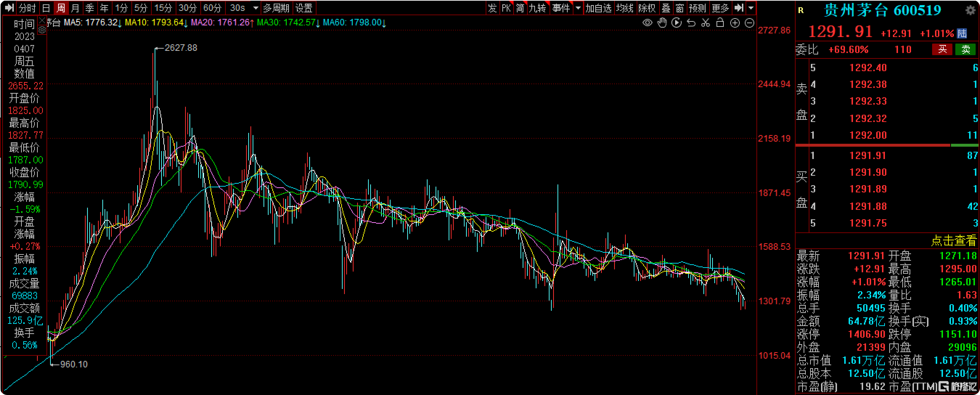Screen dimensions: 980x395
Task: Click the 点击查看 link
Action: tap(954, 240)
